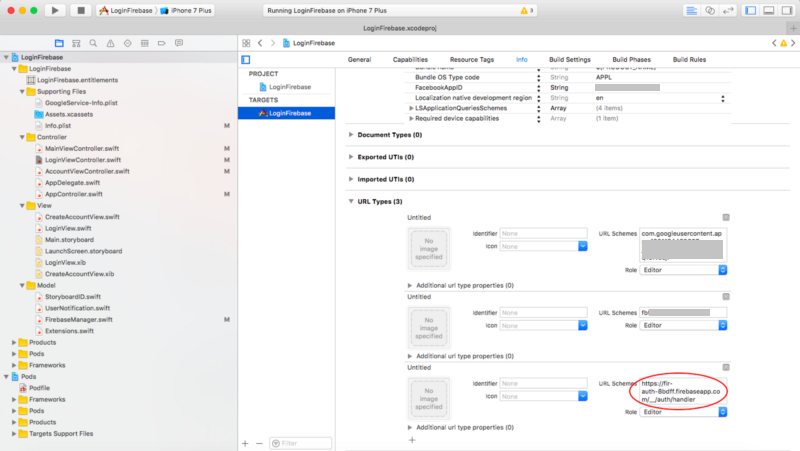Select the LoginFirebase scheme in toolbar

pyautogui.click(x=126, y=10)
